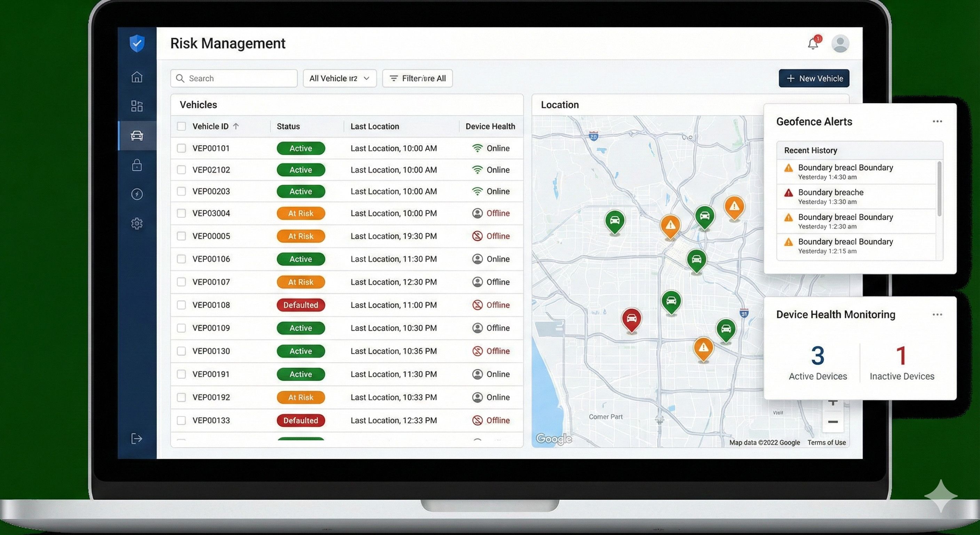Image resolution: width=980 pixels, height=535 pixels.
Task: Select the dashboard grid icon in sidebar
Action: pos(137,106)
